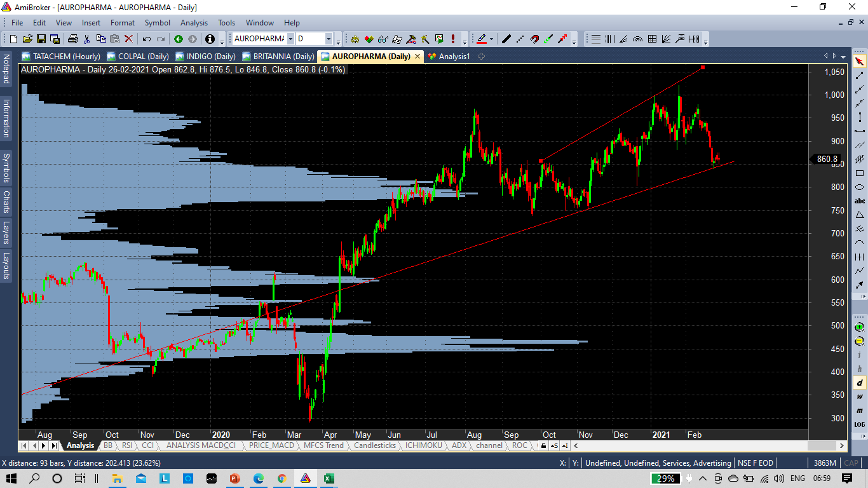868x488 pixels.
Task: Open a file with the folder icon
Action: tap(27, 39)
